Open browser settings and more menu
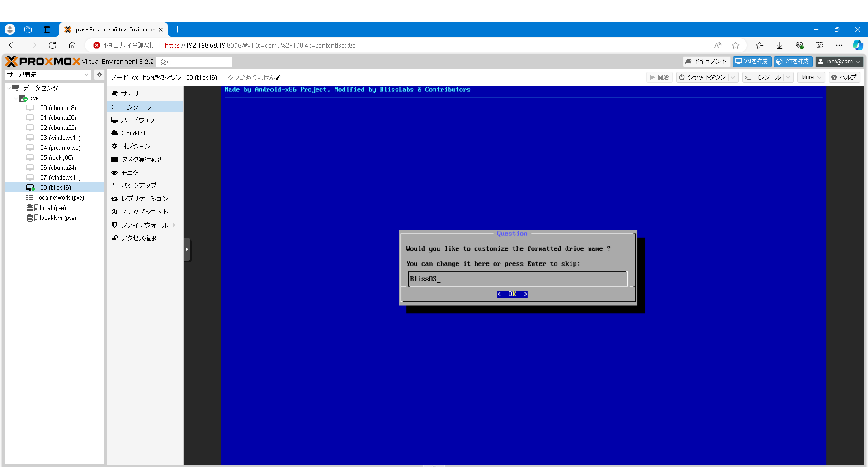 [839, 45]
